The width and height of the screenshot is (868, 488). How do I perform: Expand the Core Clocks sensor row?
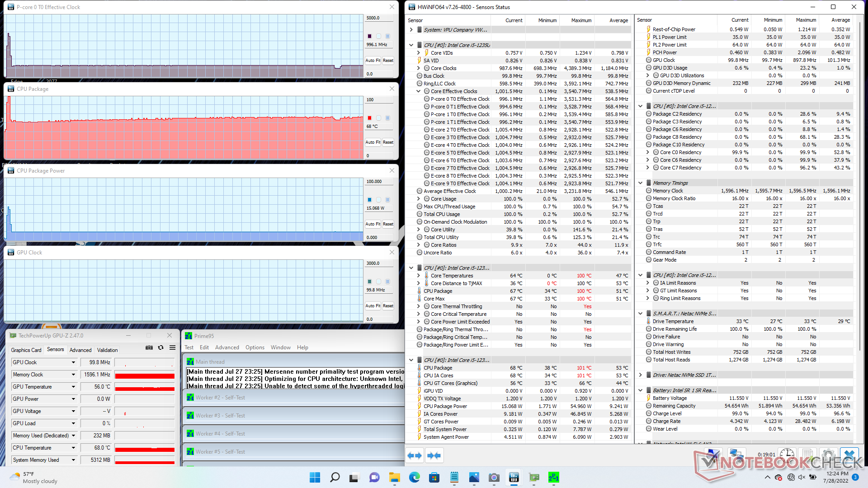[418, 68]
